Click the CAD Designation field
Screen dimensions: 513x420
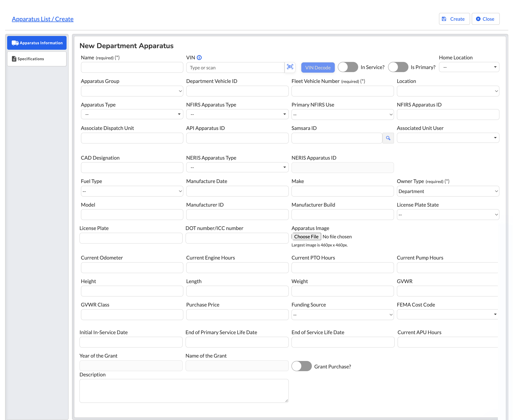coord(132,167)
